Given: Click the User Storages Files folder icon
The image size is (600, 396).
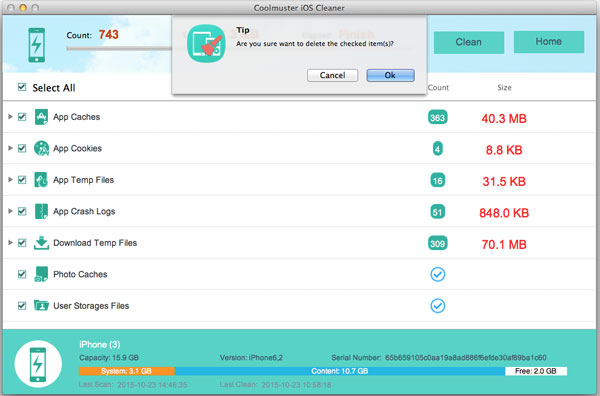Looking at the screenshot, I should coord(41,306).
